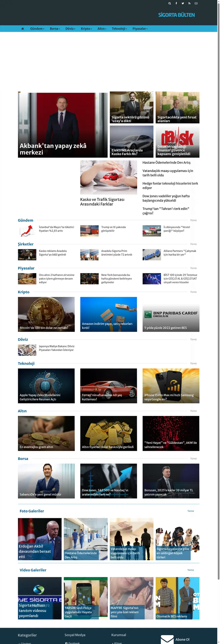Open the Kripto section heading link
This screenshot has height=644, width=220.
[x=23, y=292]
